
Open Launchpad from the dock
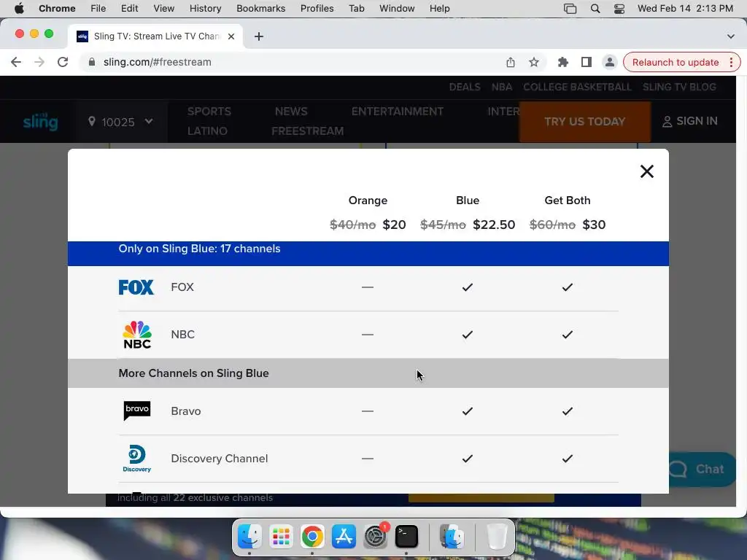281,537
